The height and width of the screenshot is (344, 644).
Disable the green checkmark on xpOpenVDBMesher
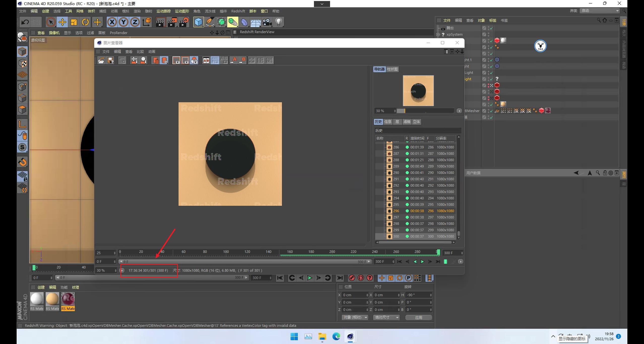tap(491, 110)
